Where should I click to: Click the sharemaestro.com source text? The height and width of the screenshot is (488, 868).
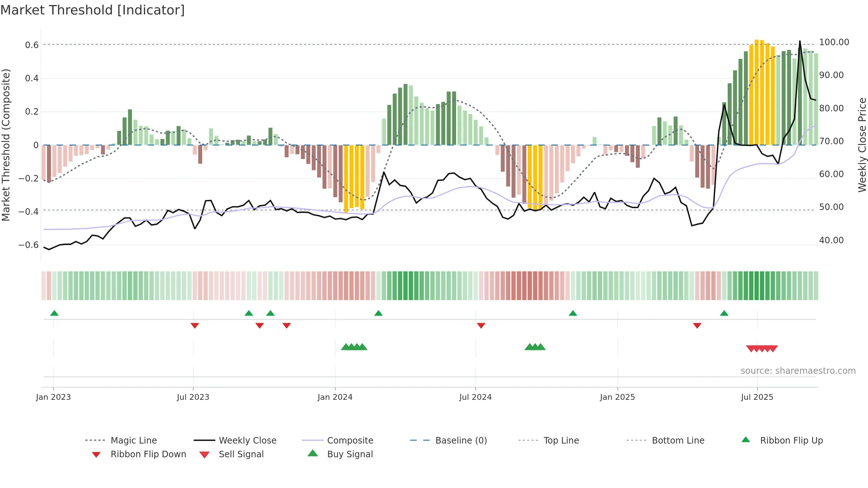coord(798,371)
